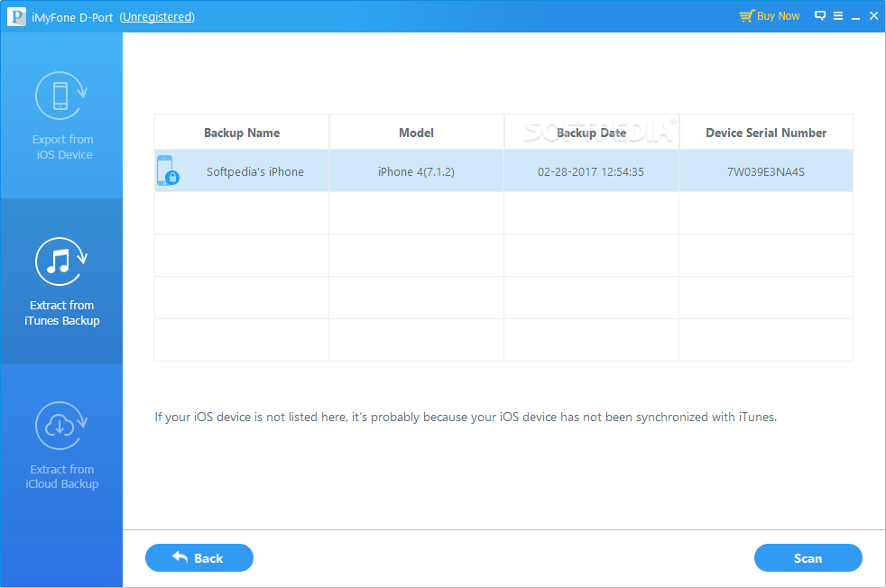Open the Unregistered registration link
Image resolution: width=886 pixels, height=588 pixels.
point(157,17)
